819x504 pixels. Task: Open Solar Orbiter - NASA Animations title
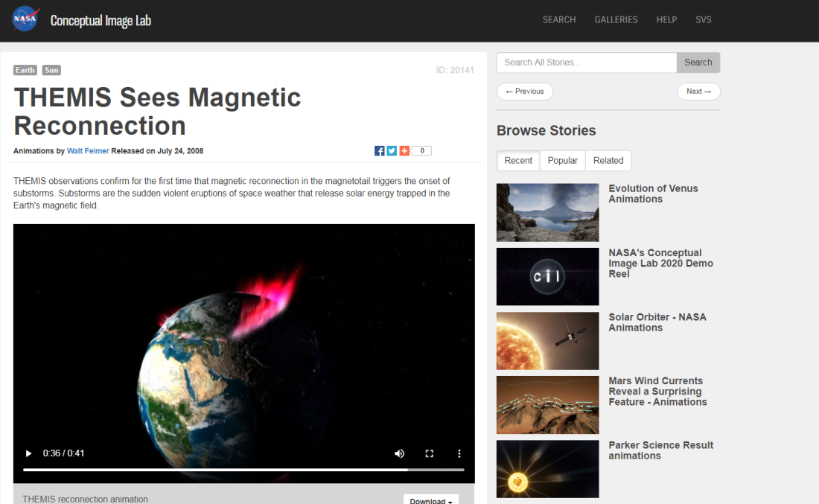(x=657, y=322)
